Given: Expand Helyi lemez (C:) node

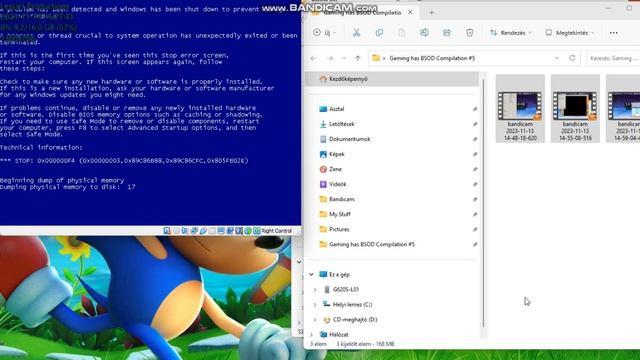Looking at the screenshot, I should pos(315,304).
